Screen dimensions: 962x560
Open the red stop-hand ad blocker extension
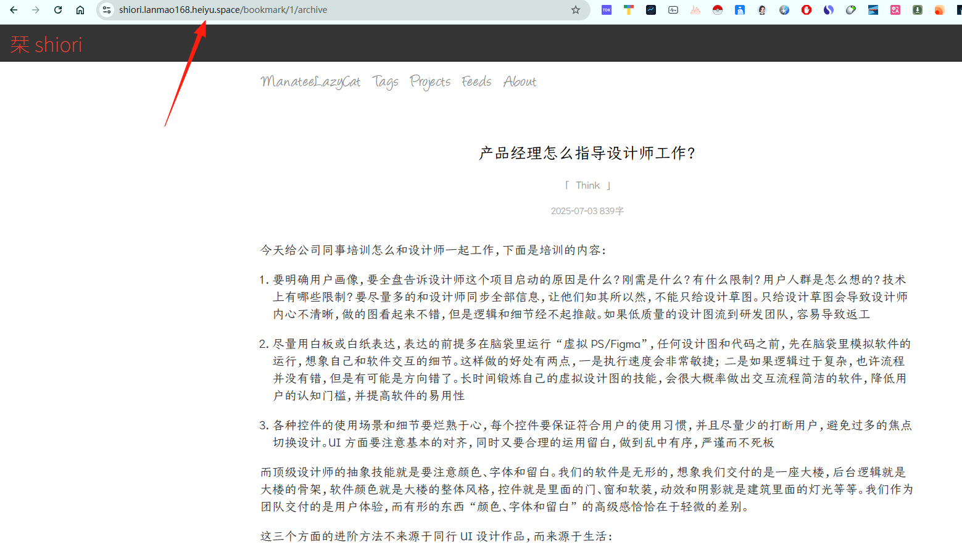click(807, 10)
